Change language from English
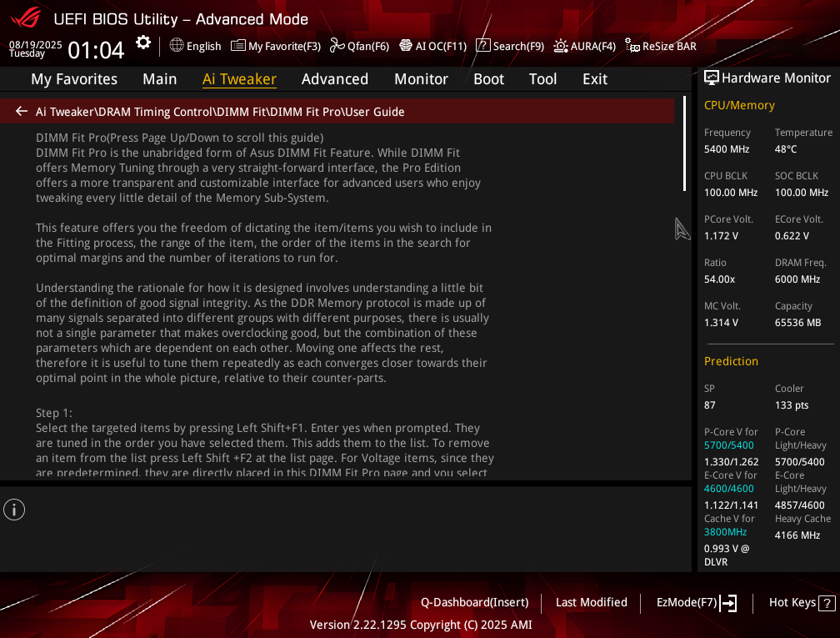Image resolution: width=840 pixels, height=638 pixels. click(203, 46)
